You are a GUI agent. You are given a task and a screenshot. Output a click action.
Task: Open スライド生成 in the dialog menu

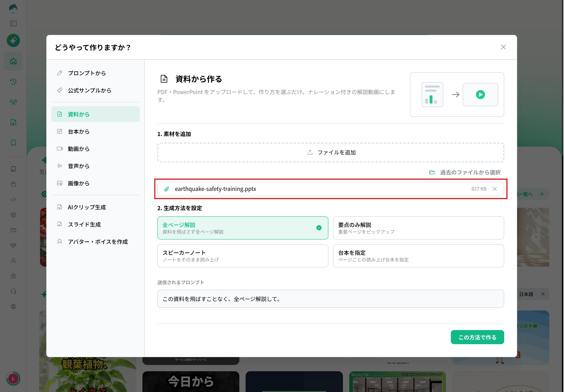(x=95, y=224)
